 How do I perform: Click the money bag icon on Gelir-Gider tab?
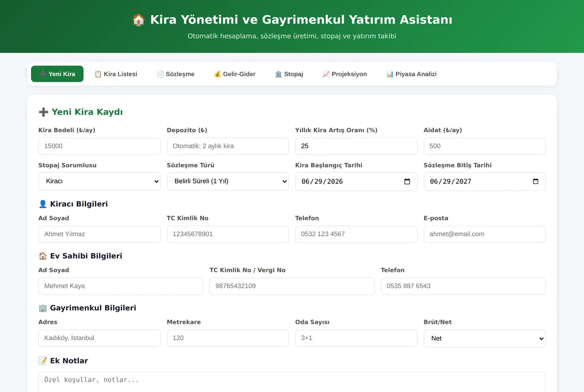point(218,74)
